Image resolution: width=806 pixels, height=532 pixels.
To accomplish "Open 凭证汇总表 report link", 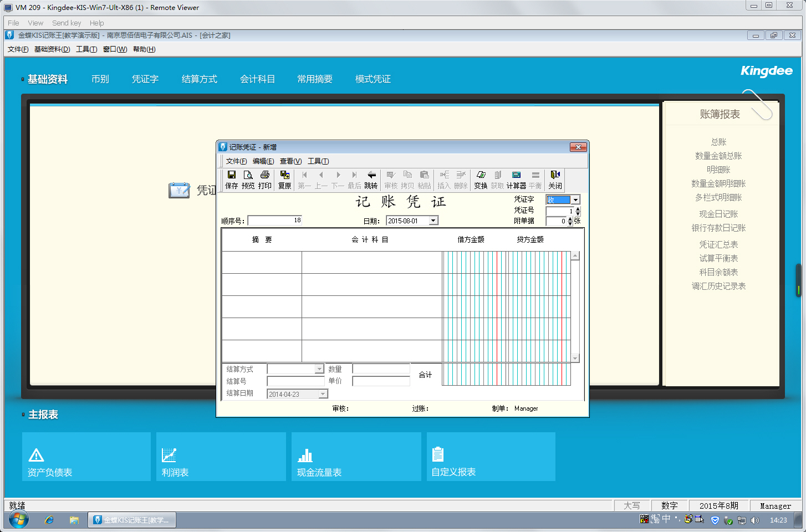I will coord(718,244).
